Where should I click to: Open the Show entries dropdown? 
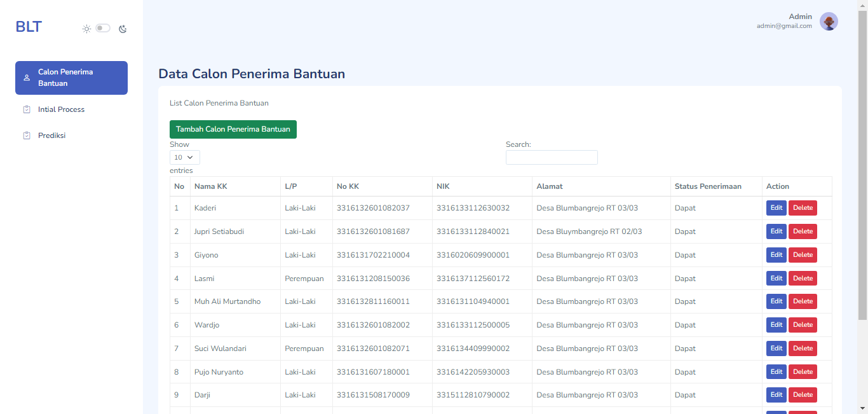click(184, 157)
